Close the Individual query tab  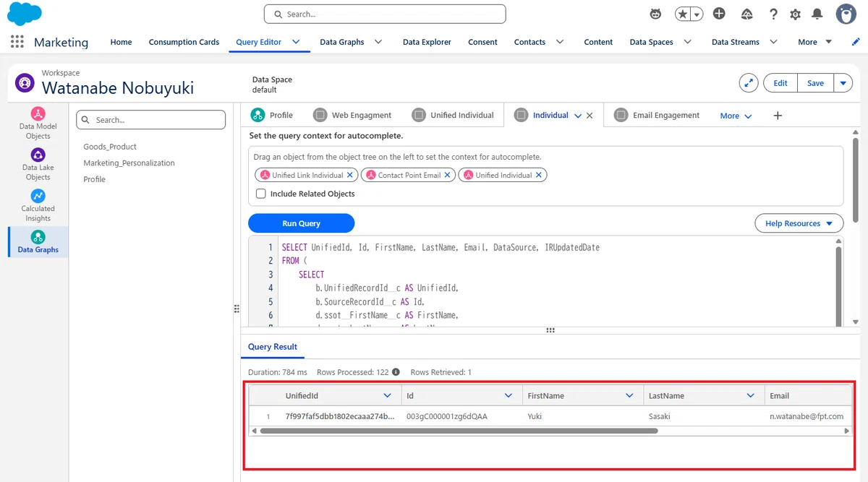coord(590,116)
